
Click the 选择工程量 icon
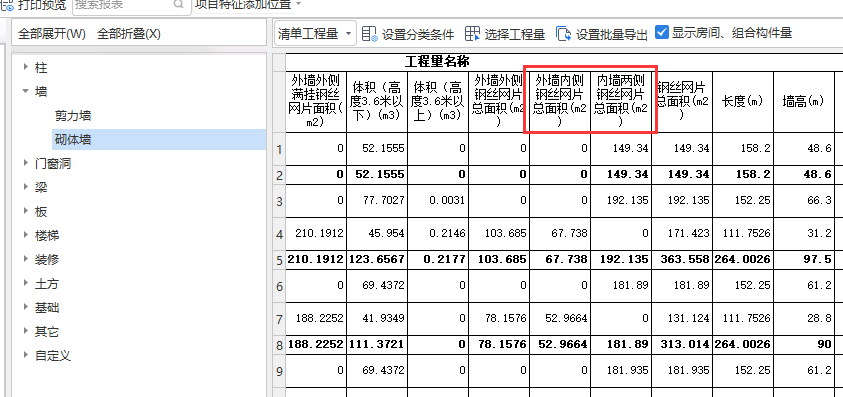(x=472, y=34)
